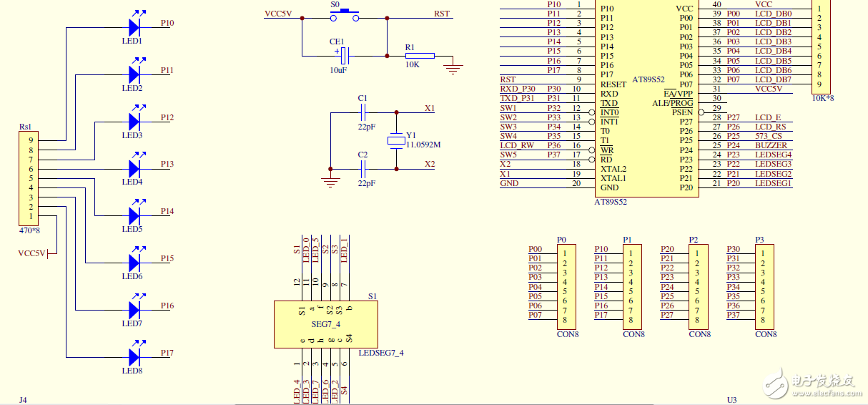Click the 'J4' designator text
The height and width of the screenshot is (405, 868).
pyautogui.click(x=24, y=399)
